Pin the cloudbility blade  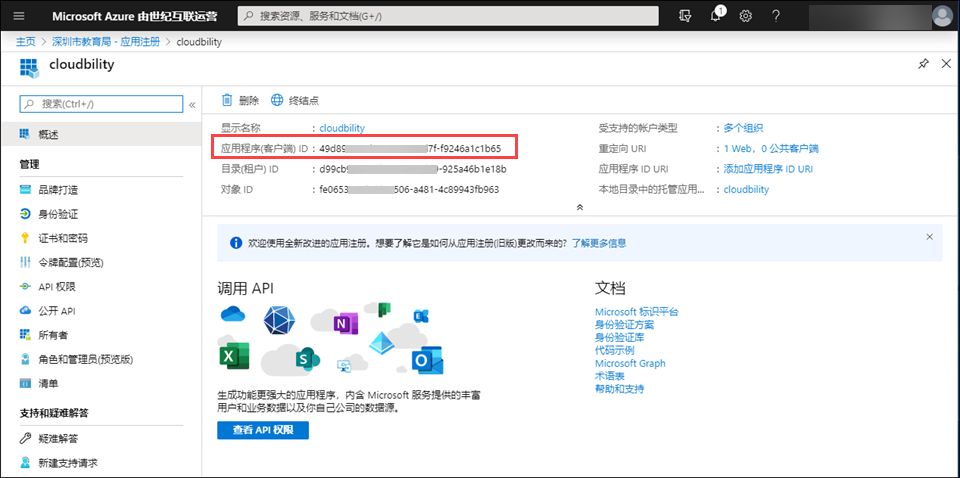tap(923, 64)
